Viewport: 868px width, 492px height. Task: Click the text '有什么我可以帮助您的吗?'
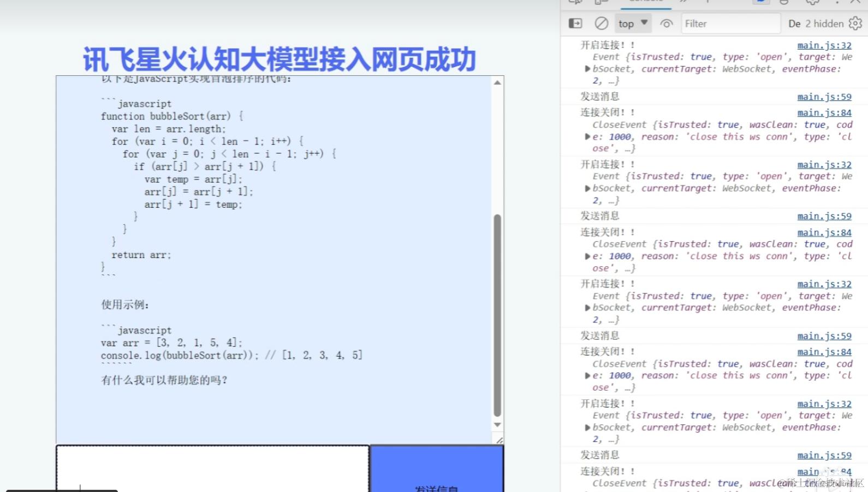click(164, 380)
